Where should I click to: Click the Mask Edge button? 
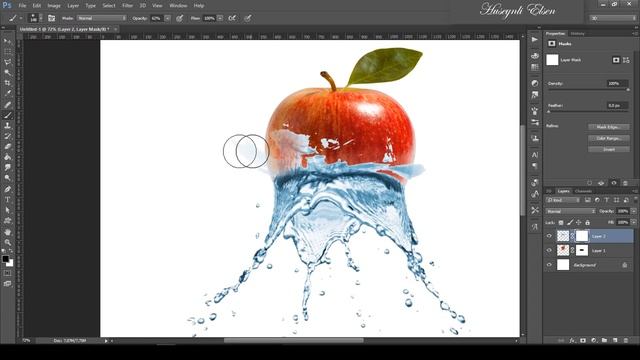pyautogui.click(x=609, y=127)
